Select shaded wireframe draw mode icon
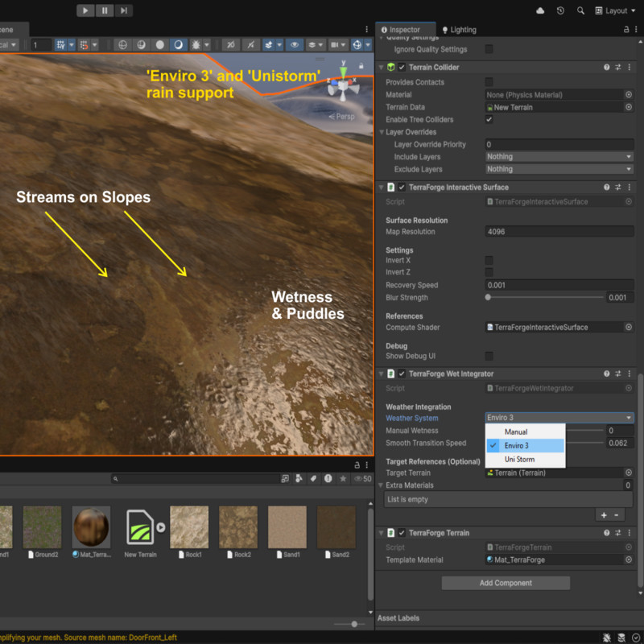The height and width of the screenshot is (644, 644). pos(142,45)
